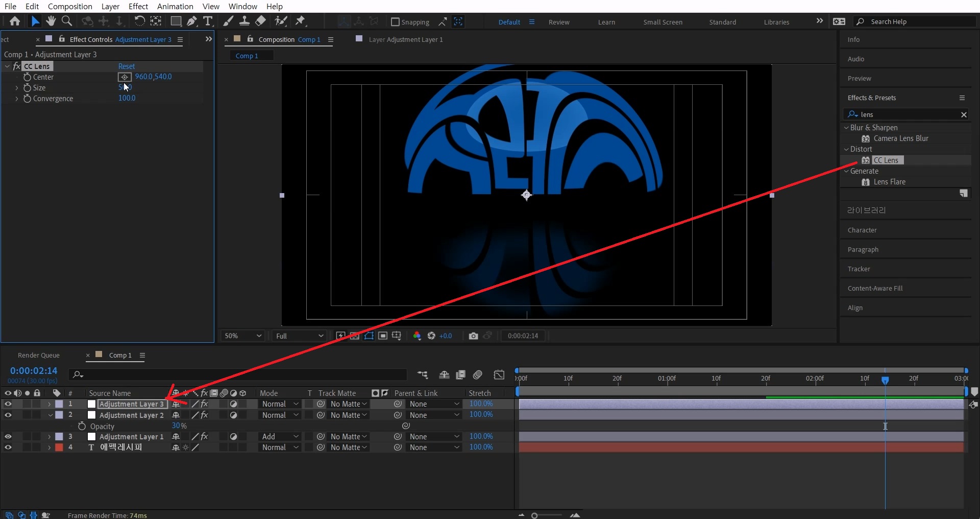This screenshot has height=519, width=980.
Task: Collapse the Distort effects category
Action: [x=846, y=149]
